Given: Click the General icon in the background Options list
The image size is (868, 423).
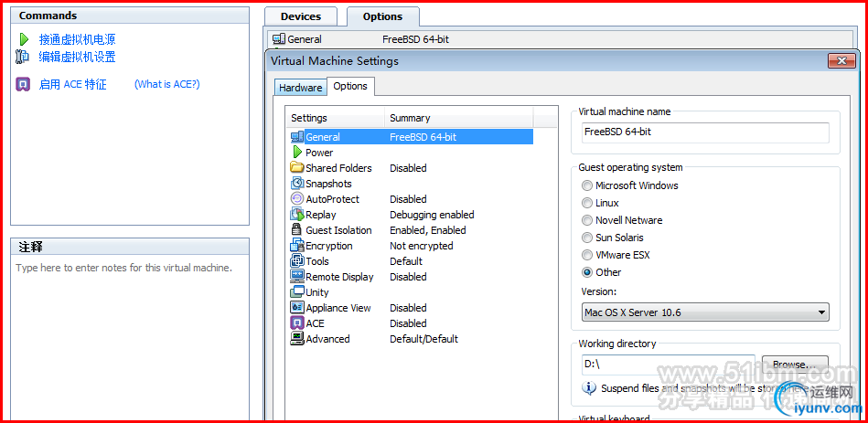Looking at the screenshot, I should [279, 39].
